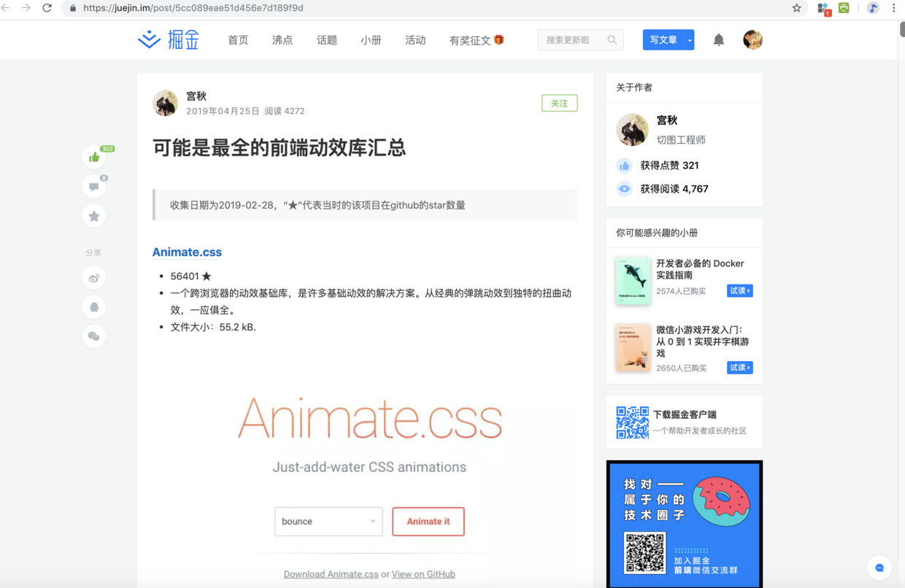Click the author avatar thumbnail in the sidebar

pos(631,129)
